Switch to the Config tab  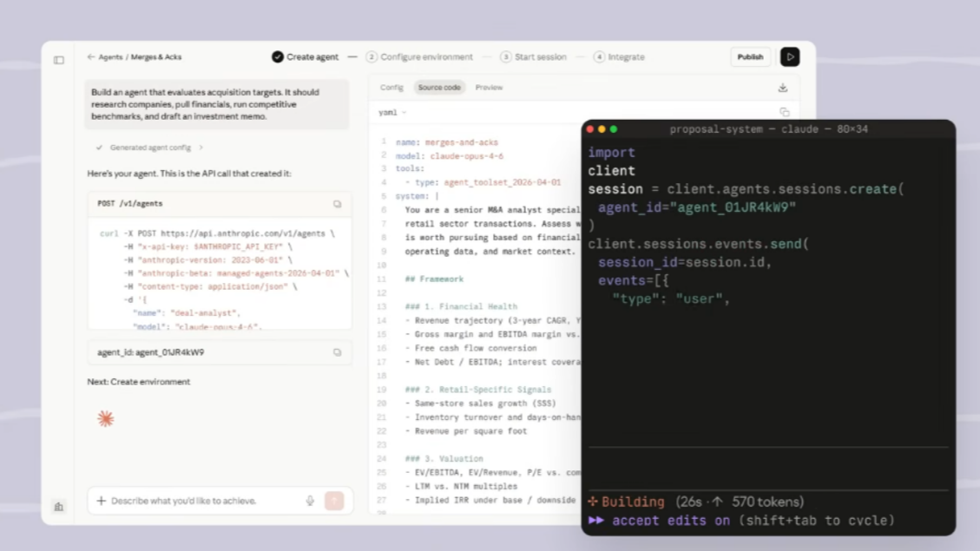pyautogui.click(x=391, y=88)
